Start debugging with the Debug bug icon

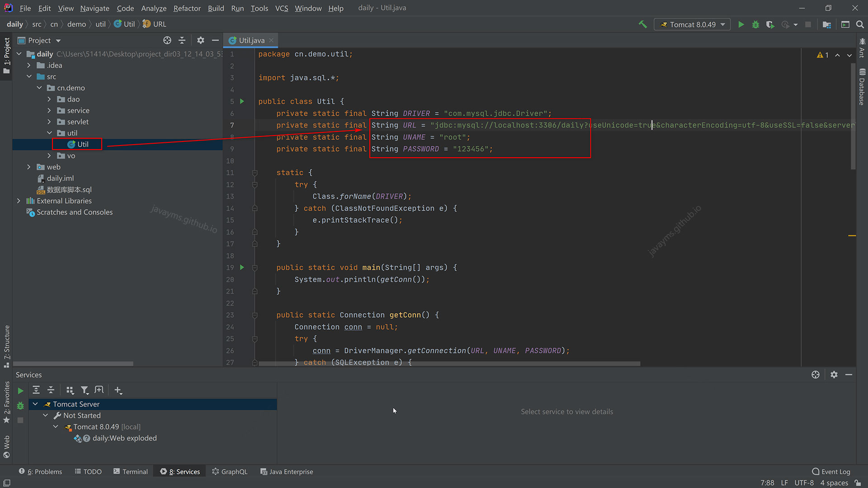755,24
